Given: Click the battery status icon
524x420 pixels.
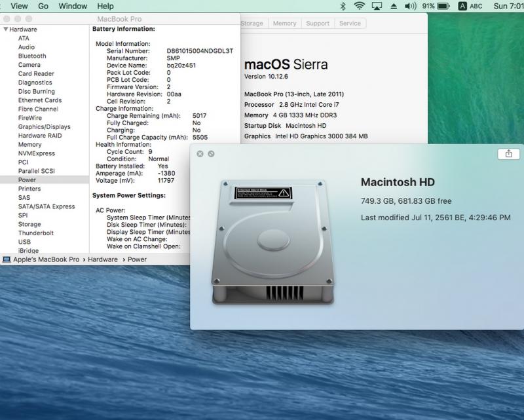Looking at the screenshot, I should [x=443, y=6].
